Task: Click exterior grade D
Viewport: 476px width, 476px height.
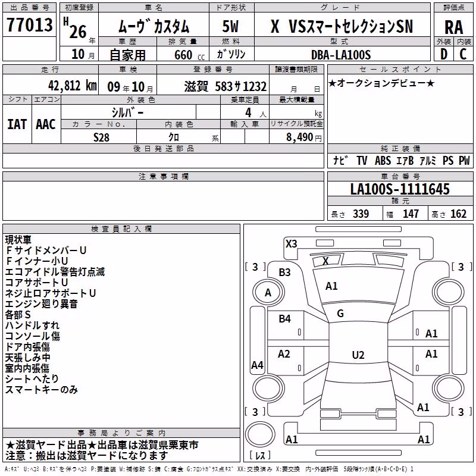Action: point(444,55)
